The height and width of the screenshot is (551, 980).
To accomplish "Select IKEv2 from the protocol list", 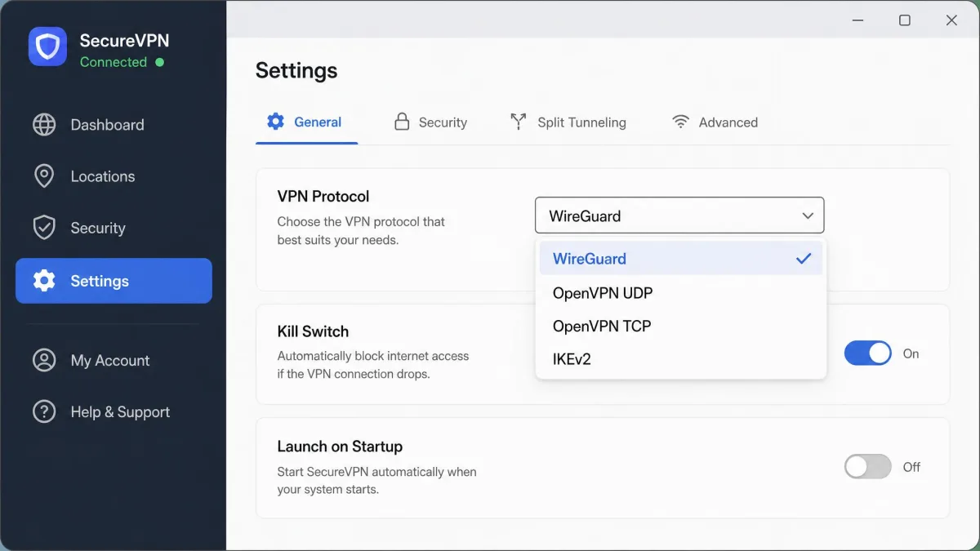I will click(x=681, y=358).
